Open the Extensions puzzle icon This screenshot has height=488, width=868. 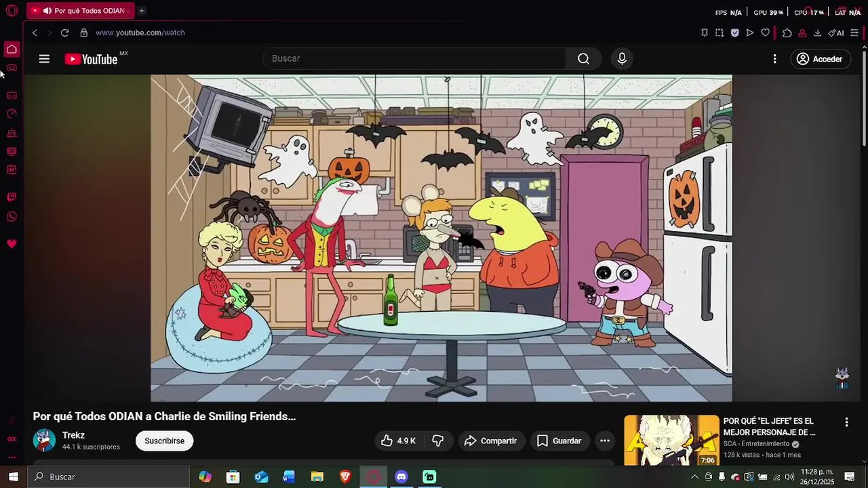click(x=787, y=33)
